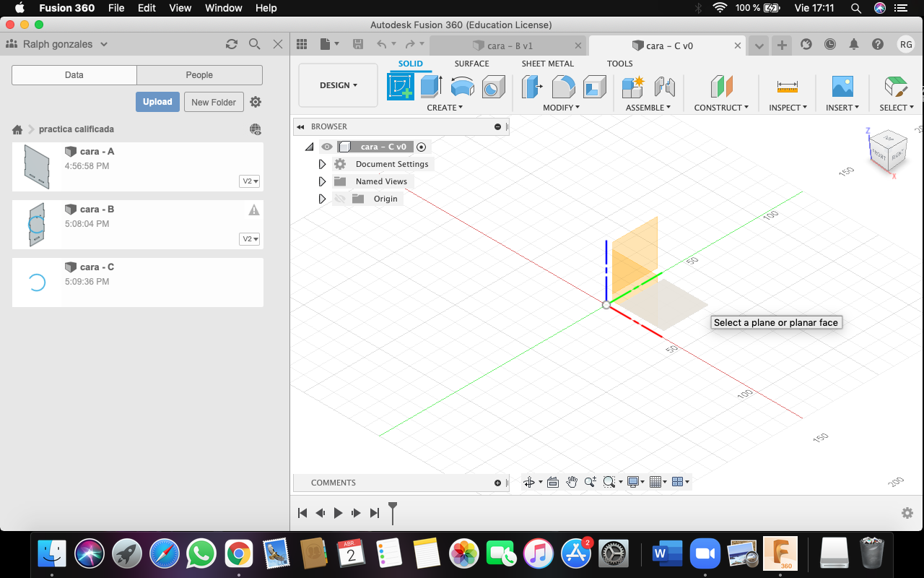This screenshot has width=924, height=578.
Task: Play the timeline
Action: point(338,513)
